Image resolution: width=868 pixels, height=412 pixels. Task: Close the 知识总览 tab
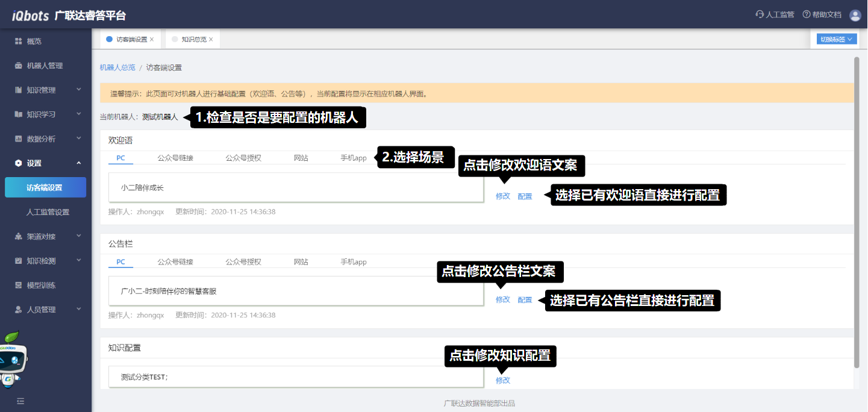coord(211,39)
